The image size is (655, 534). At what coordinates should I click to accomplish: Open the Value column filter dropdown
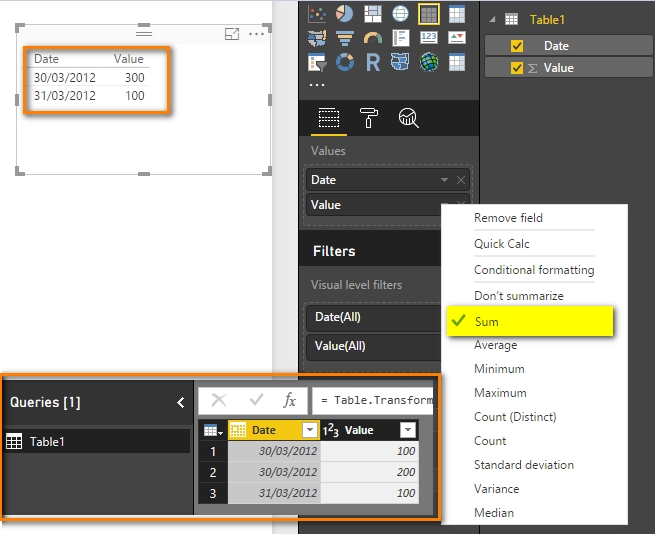tap(408, 430)
